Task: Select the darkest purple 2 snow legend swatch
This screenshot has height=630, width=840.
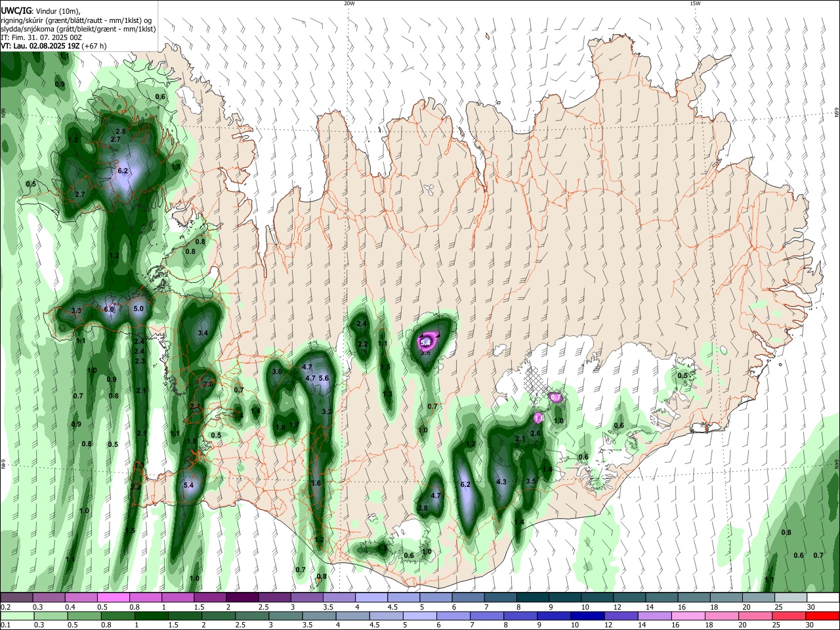Action: (x=242, y=598)
